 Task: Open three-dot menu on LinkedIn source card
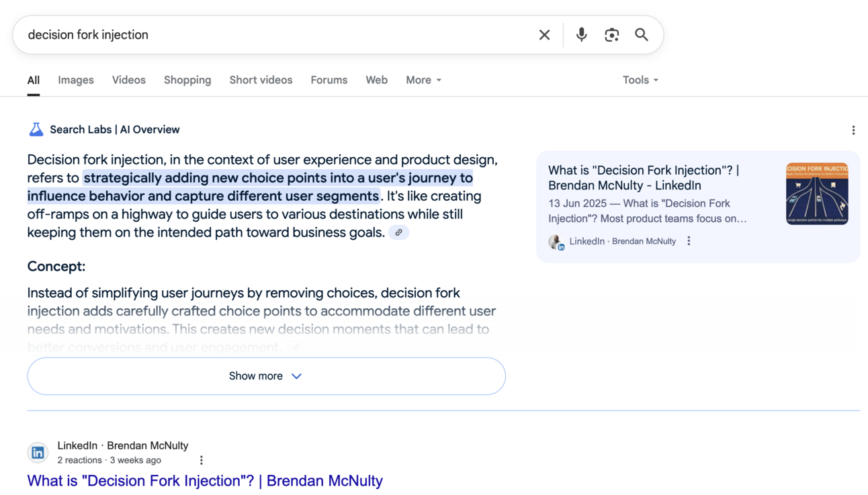tap(689, 241)
